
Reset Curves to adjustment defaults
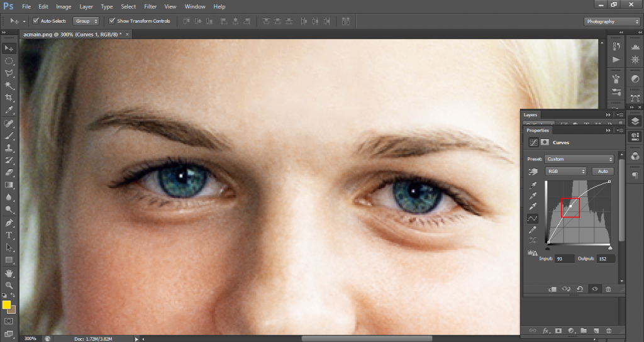click(x=580, y=289)
